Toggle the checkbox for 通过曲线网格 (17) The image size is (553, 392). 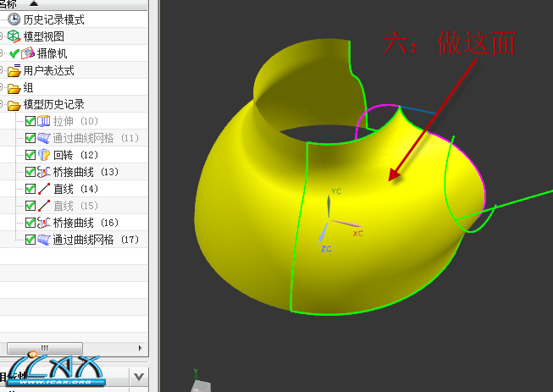(x=30, y=240)
